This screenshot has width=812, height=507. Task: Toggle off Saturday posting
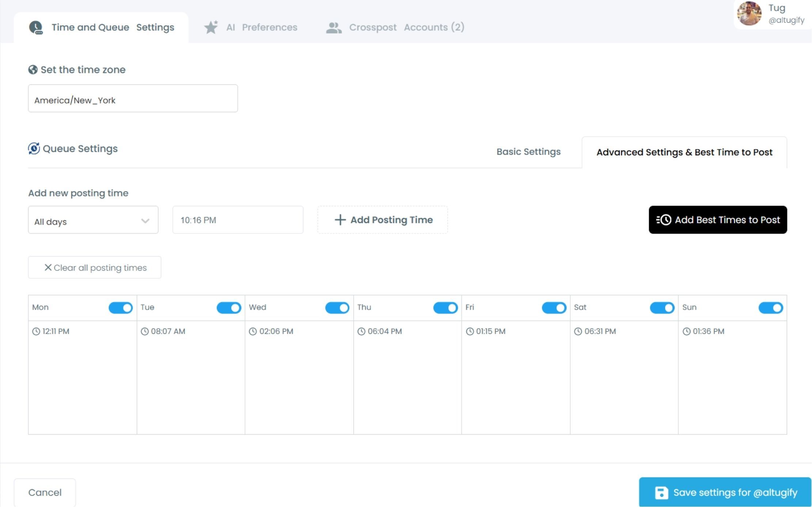click(x=662, y=307)
